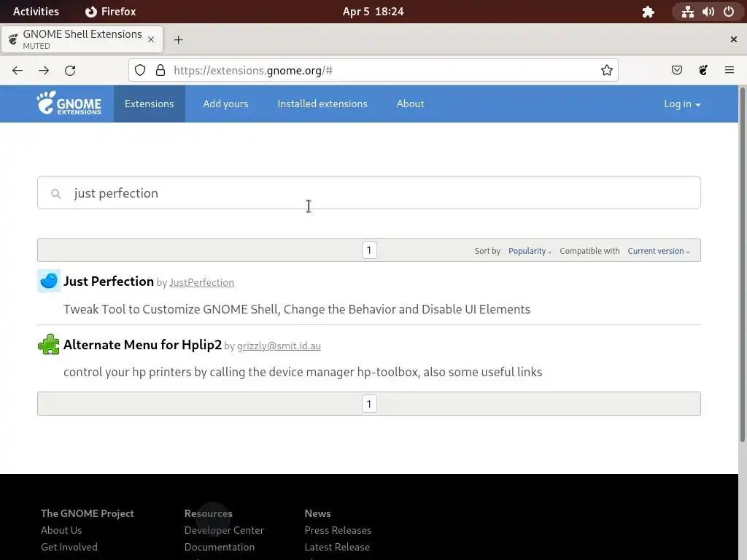
Task: Open the clock showing Apr 5 18:24
Action: tap(373, 12)
